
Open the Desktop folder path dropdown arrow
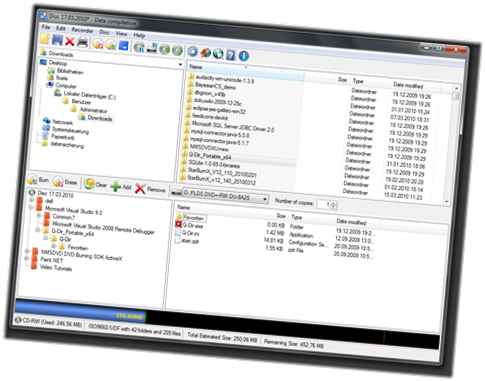[180, 64]
